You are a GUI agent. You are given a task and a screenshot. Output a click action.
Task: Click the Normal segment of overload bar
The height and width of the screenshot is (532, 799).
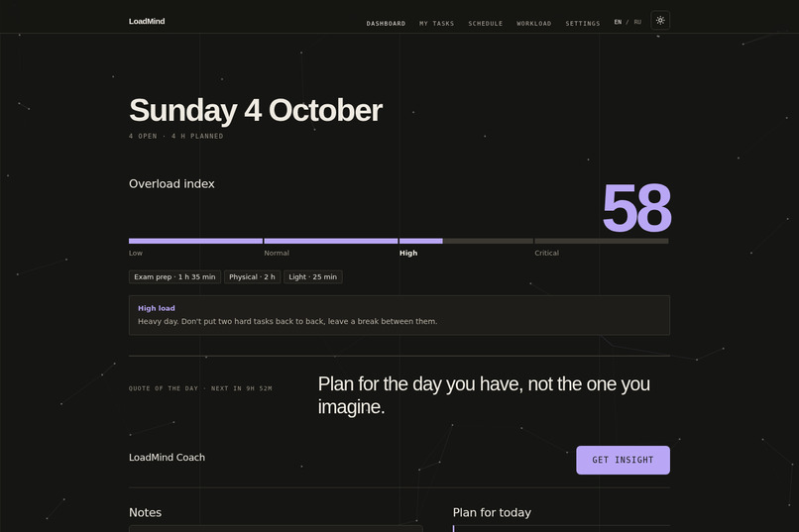[x=331, y=241]
